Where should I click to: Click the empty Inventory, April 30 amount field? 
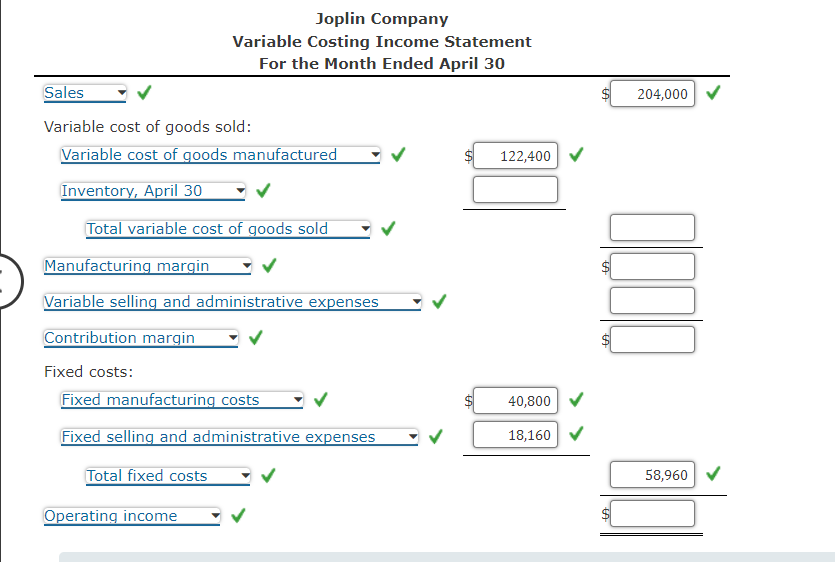coord(515,189)
